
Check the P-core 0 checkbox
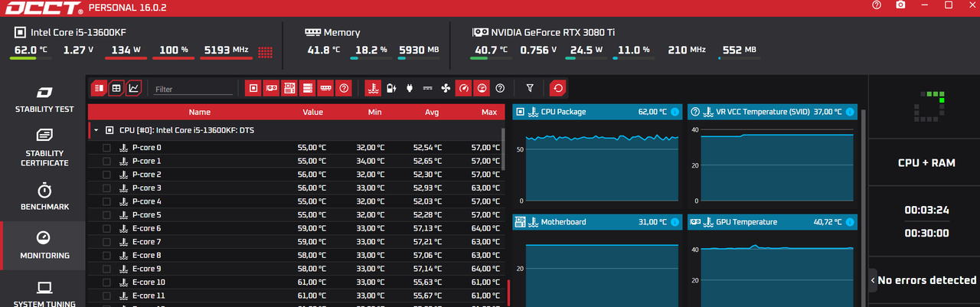tap(106, 148)
